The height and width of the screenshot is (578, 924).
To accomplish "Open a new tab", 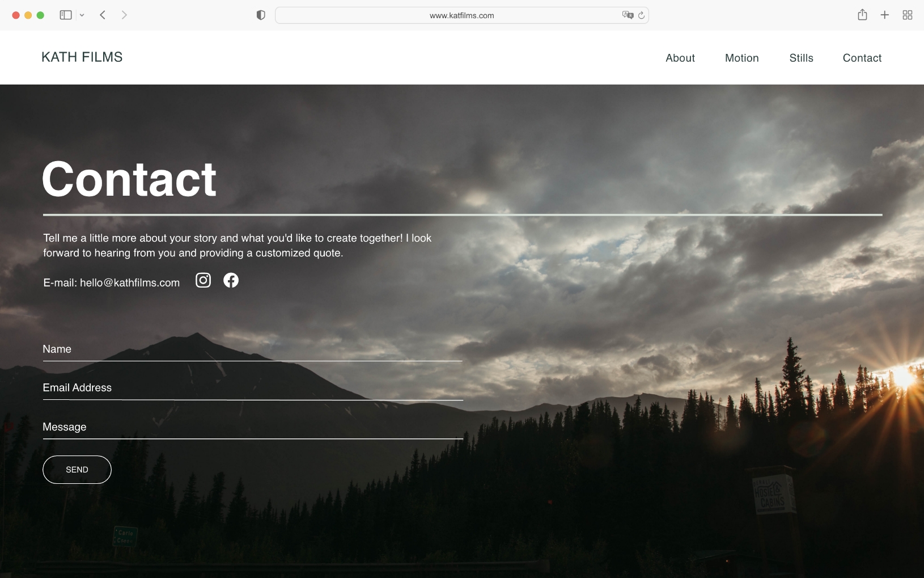I will click(884, 15).
